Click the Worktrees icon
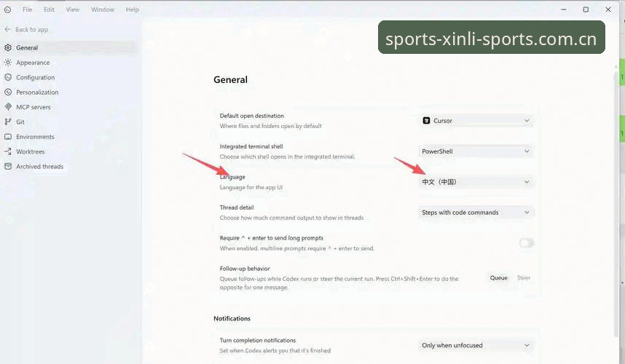Viewport: 625px width, 364px height. pyautogui.click(x=8, y=151)
